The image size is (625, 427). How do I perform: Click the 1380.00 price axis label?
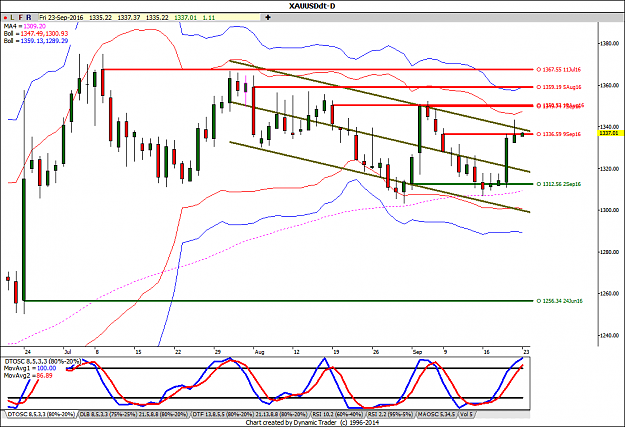610,43
